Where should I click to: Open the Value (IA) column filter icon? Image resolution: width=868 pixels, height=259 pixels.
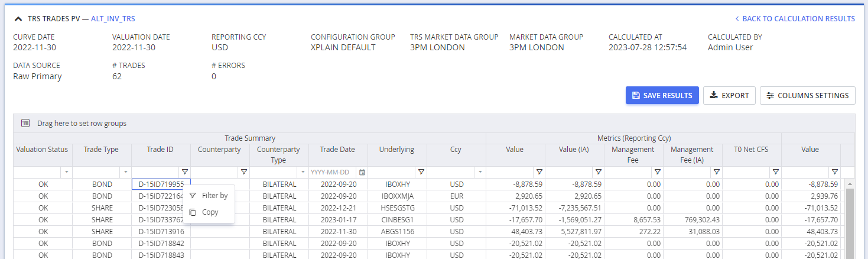pyautogui.click(x=598, y=172)
